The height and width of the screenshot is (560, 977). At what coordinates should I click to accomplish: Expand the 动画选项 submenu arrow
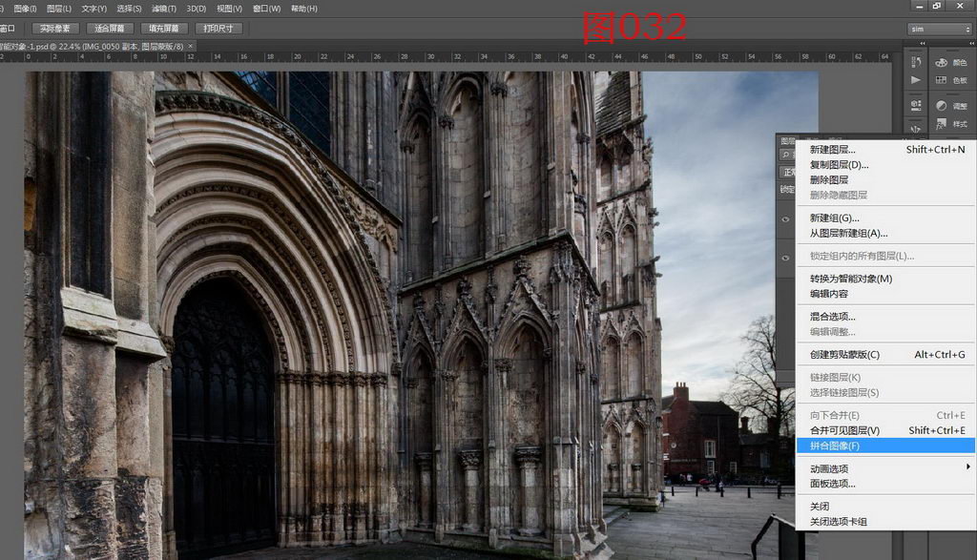(x=967, y=467)
